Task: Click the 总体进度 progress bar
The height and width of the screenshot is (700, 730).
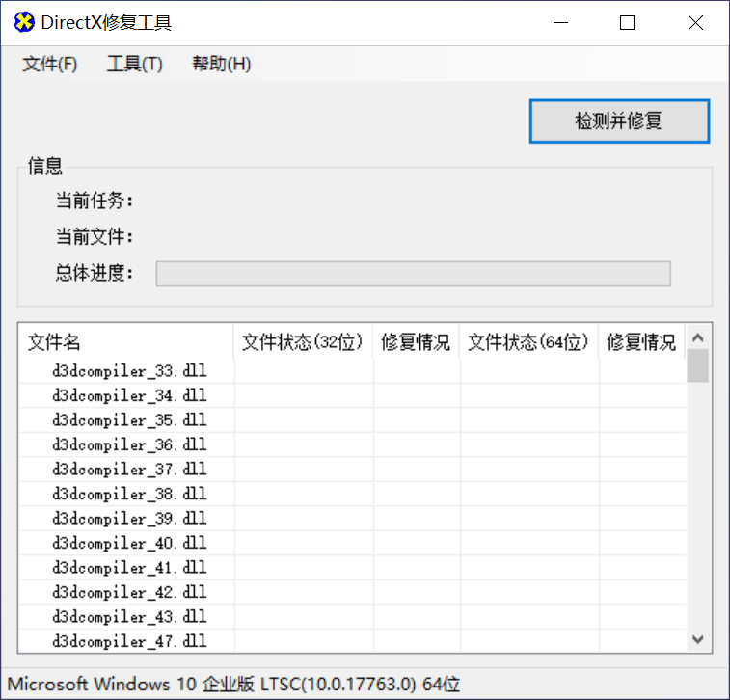Action: (413, 274)
